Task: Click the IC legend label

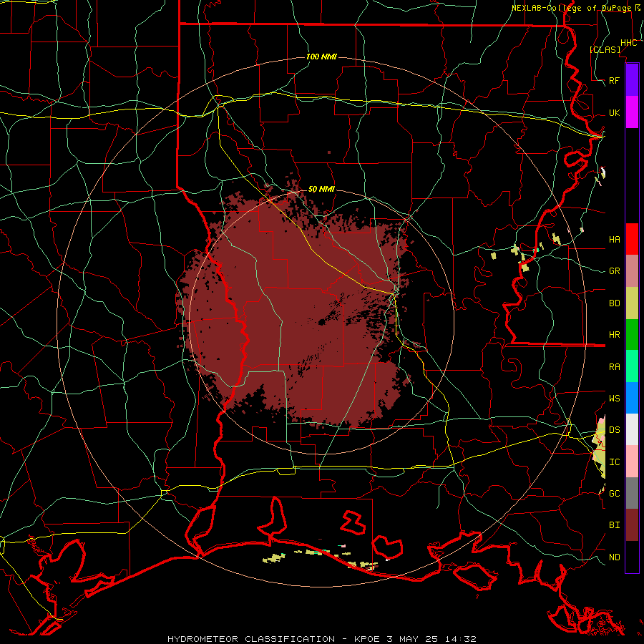Action: click(x=615, y=462)
